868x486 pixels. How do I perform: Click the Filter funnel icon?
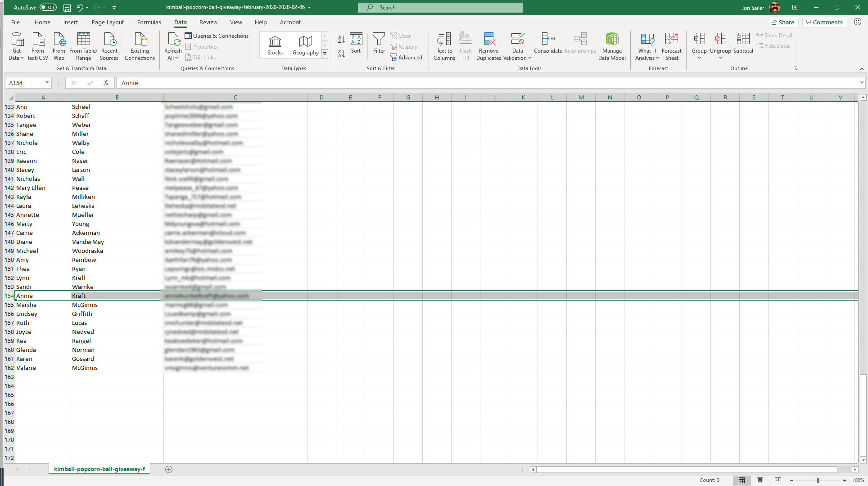pos(379,40)
